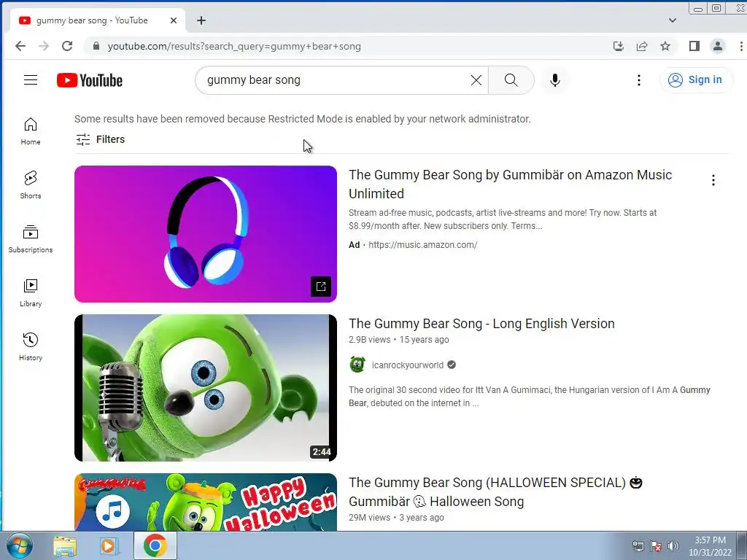Open the search Filters panel
The height and width of the screenshot is (560, 747).
(x=101, y=139)
